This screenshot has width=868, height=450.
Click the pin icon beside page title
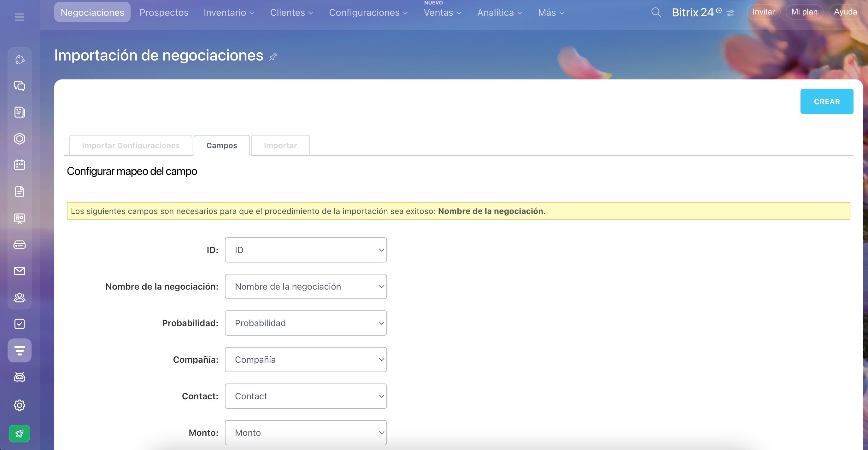point(273,56)
